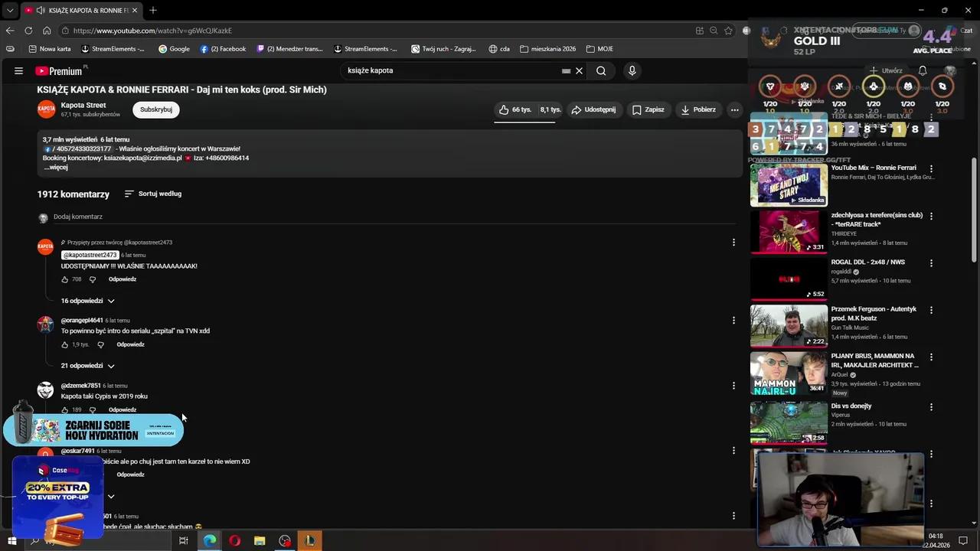Save the video using Zapisz
Screen dimensions: 980x551
(x=648, y=109)
